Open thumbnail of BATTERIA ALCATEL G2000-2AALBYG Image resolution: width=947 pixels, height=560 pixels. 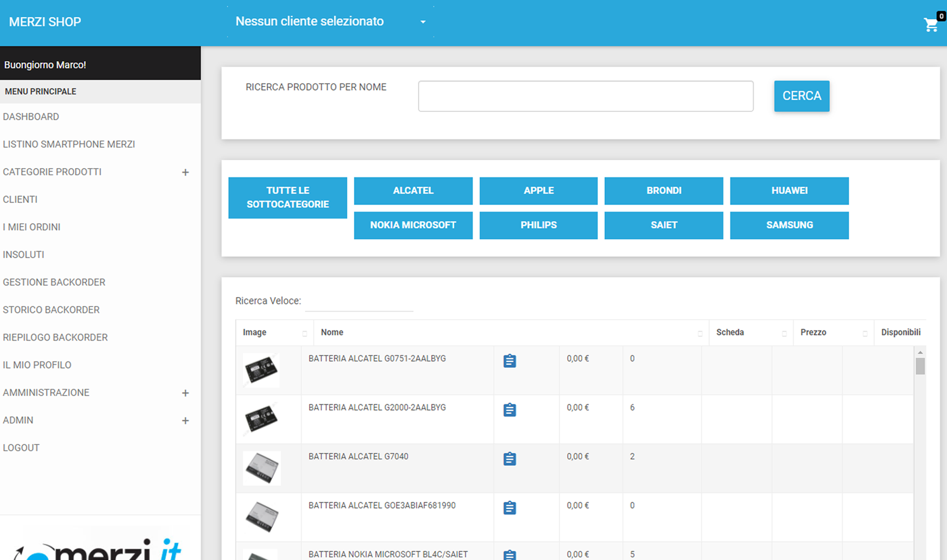click(261, 419)
